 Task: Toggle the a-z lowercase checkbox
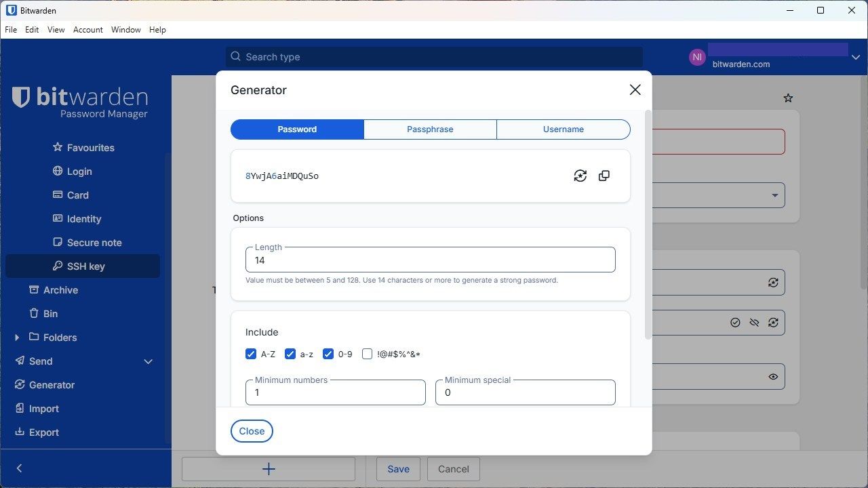click(x=290, y=354)
